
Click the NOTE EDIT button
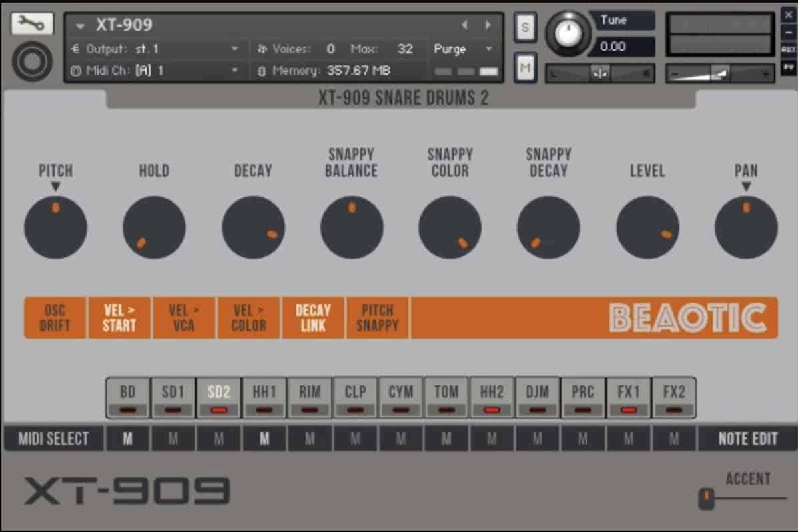click(747, 439)
